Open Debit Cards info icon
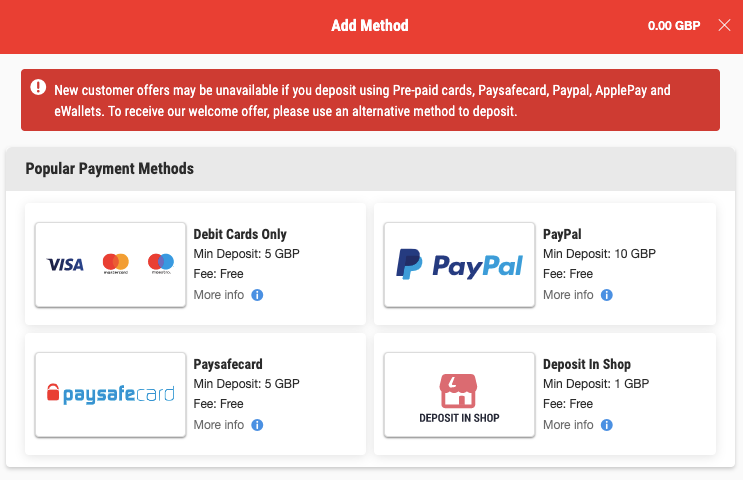This screenshot has width=743, height=480. pos(257,295)
